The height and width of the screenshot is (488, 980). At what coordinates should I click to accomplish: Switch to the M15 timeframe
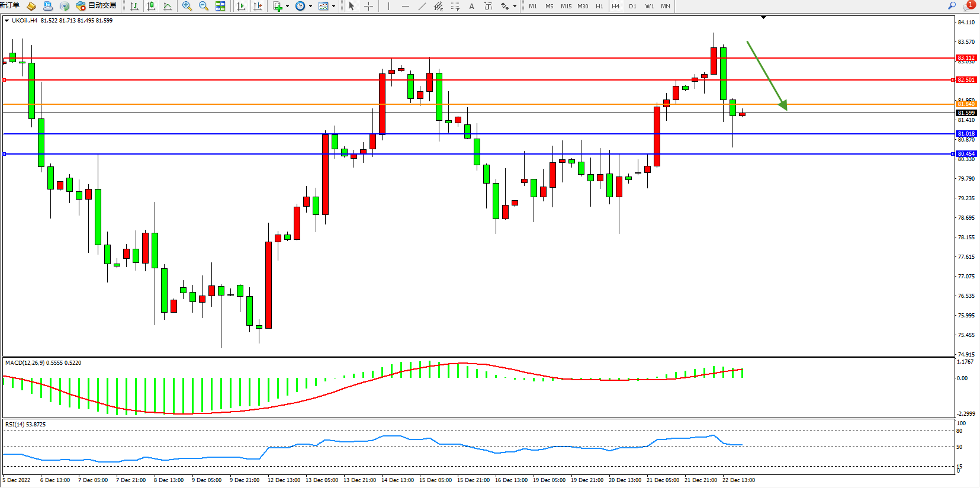pos(566,6)
